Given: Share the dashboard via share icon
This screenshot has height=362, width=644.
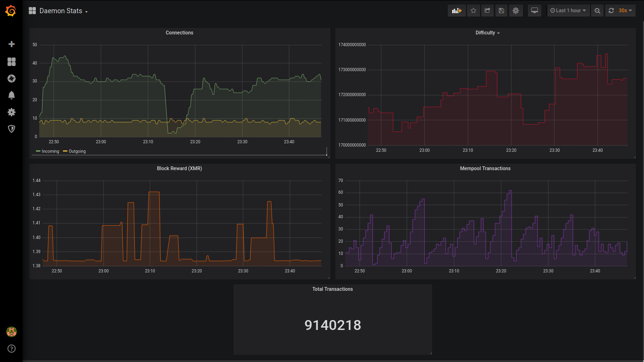Looking at the screenshot, I should [487, 10].
